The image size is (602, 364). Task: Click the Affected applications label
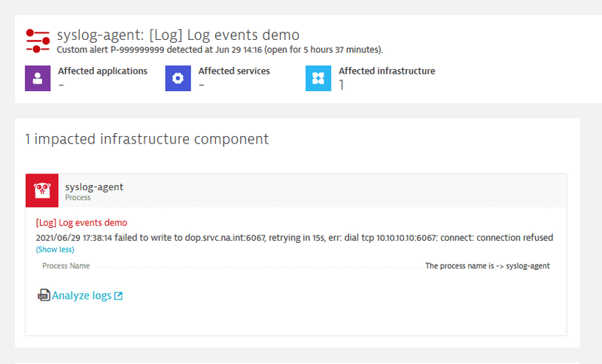(x=102, y=71)
